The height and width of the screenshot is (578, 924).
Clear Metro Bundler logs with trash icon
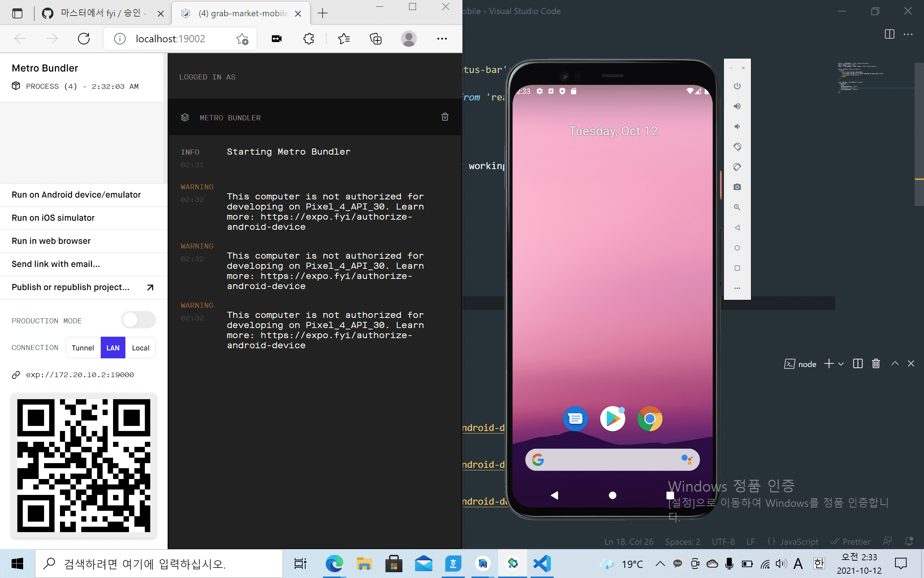pos(445,117)
